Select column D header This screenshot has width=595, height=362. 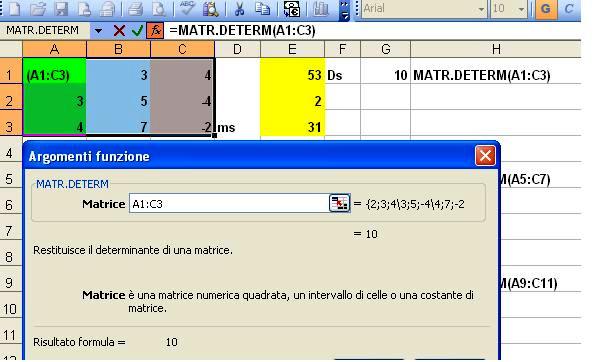pyautogui.click(x=238, y=49)
